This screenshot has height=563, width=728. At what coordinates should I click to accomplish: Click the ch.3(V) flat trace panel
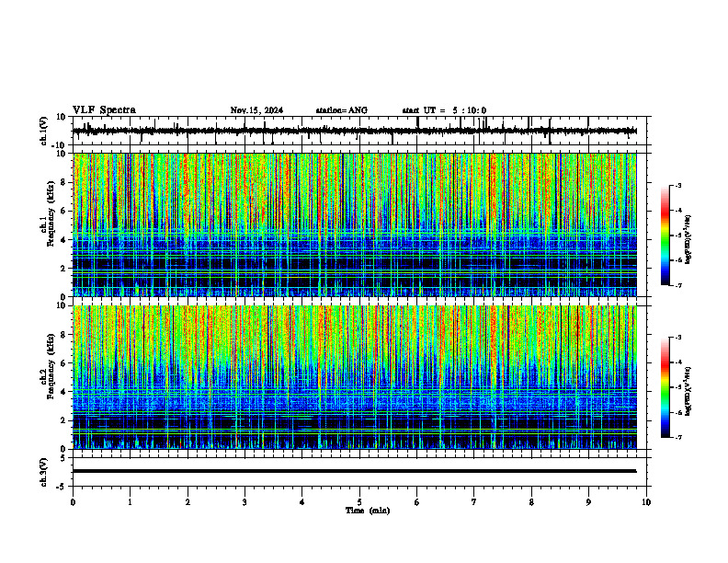click(x=361, y=472)
